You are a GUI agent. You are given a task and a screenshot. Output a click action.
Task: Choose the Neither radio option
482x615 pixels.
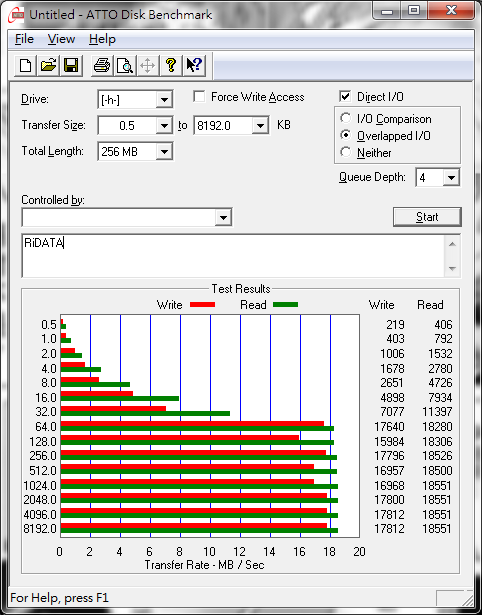pos(346,152)
